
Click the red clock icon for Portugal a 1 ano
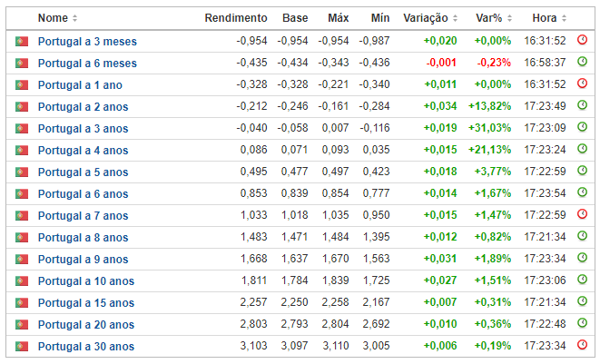tap(582, 84)
